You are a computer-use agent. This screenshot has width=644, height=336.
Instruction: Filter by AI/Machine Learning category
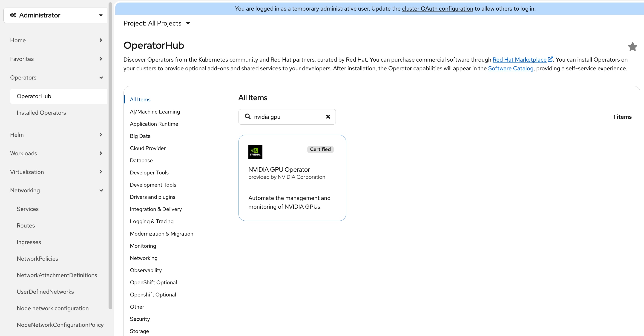click(x=155, y=112)
